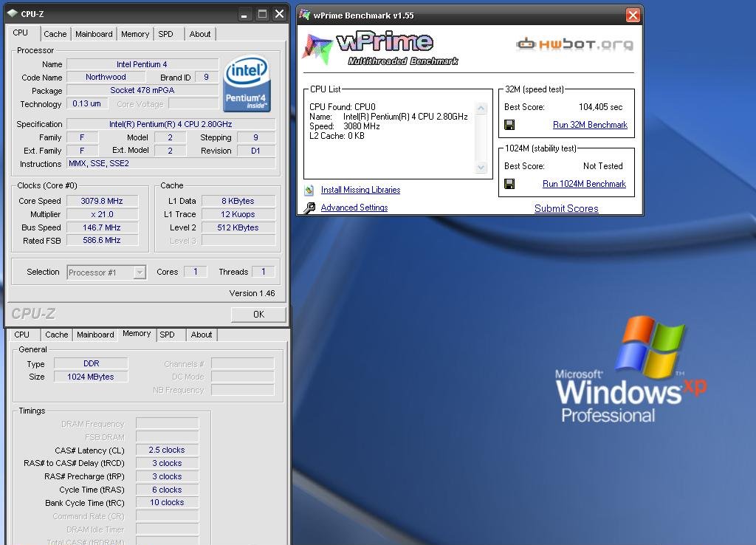Click the wrench icon beside Advanced Settings
The width and height of the screenshot is (756, 545).
pyautogui.click(x=309, y=208)
